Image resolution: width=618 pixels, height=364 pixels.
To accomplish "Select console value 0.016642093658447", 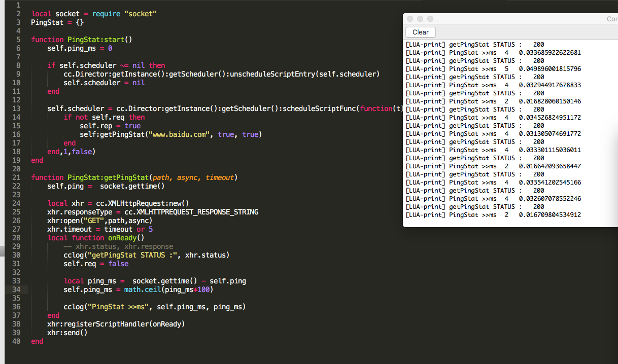I will (x=550, y=166).
